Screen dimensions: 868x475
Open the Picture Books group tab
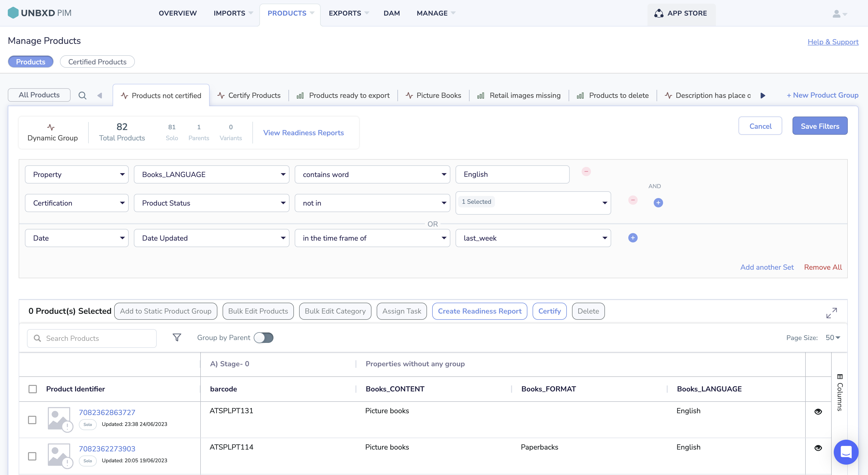coord(433,96)
